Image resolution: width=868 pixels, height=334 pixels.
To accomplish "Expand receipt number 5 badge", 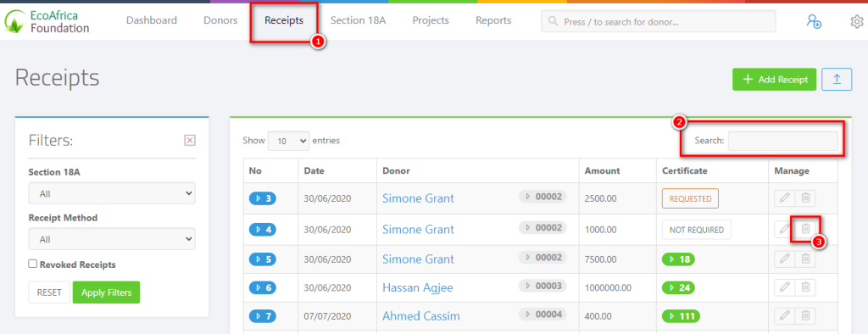I will 263,259.
